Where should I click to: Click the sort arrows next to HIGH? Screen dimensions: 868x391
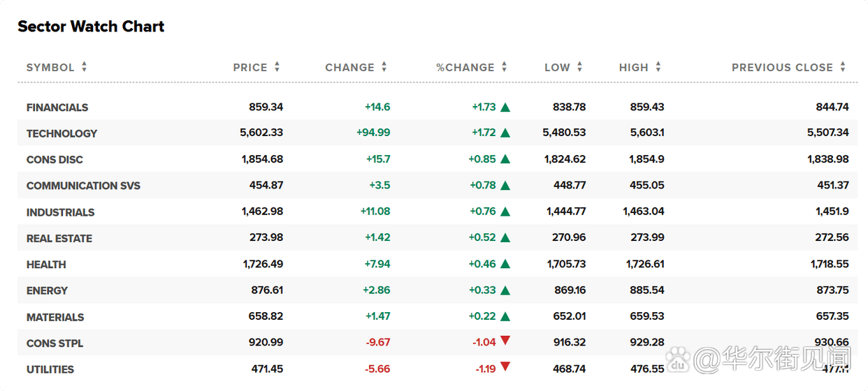[x=658, y=67]
